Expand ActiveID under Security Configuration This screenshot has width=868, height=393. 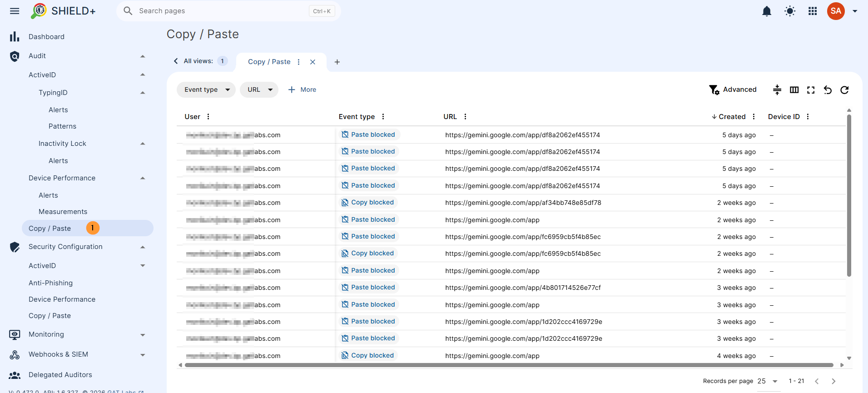pos(143,266)
